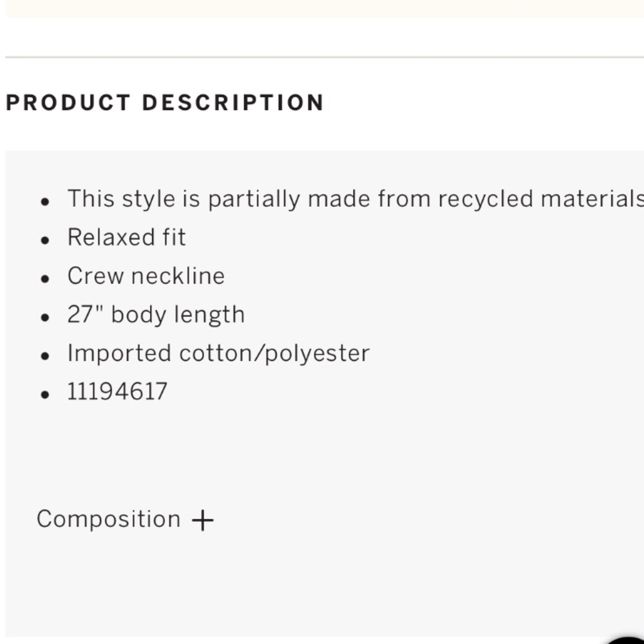Click the bullet beside 27" body length
Image resolution: width=644 pixels, height=644 pixels.
point(45,317)
